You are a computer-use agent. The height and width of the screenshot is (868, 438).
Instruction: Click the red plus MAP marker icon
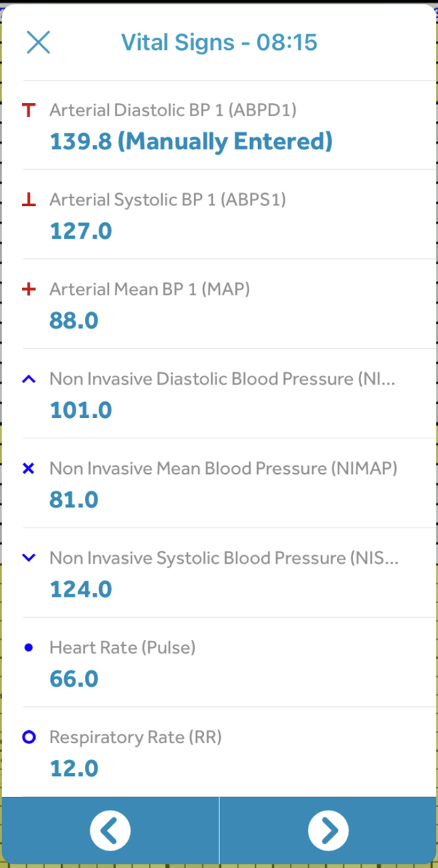[29, 289]
